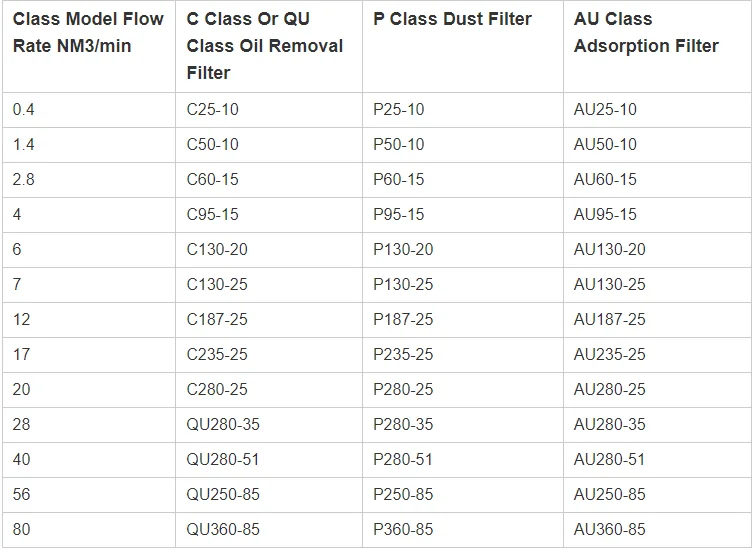This screenshot has height=549, width=753.
Task: Select the P50-10 dust filter cell
Action: click(x=463, y=145)
